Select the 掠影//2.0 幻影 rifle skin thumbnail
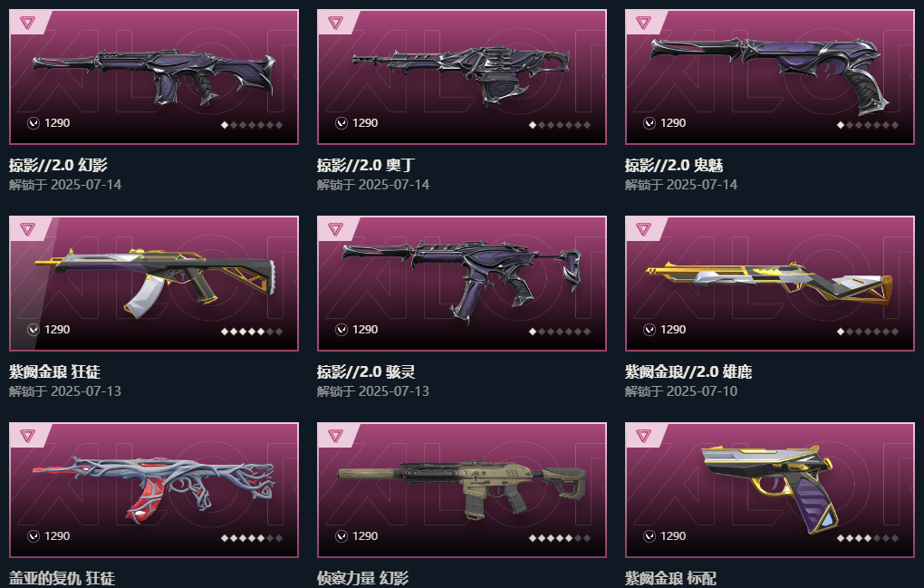Image resolution: width=924 pixels, height=588 pixels. coord(154,77)
